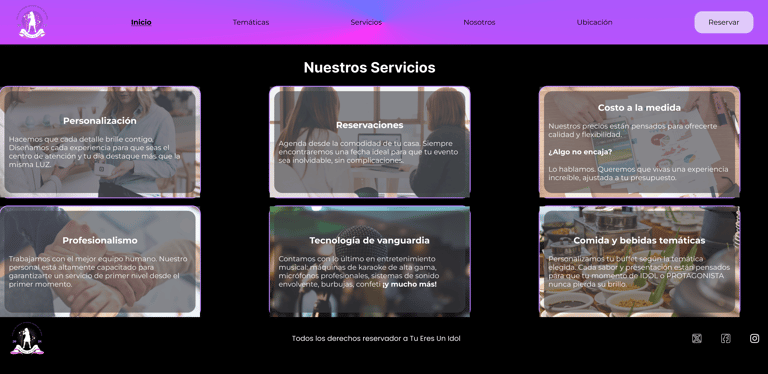768x374 pixels.
Task: Click the '¡y mucho más!' bold text
Action: click(409, 284)
